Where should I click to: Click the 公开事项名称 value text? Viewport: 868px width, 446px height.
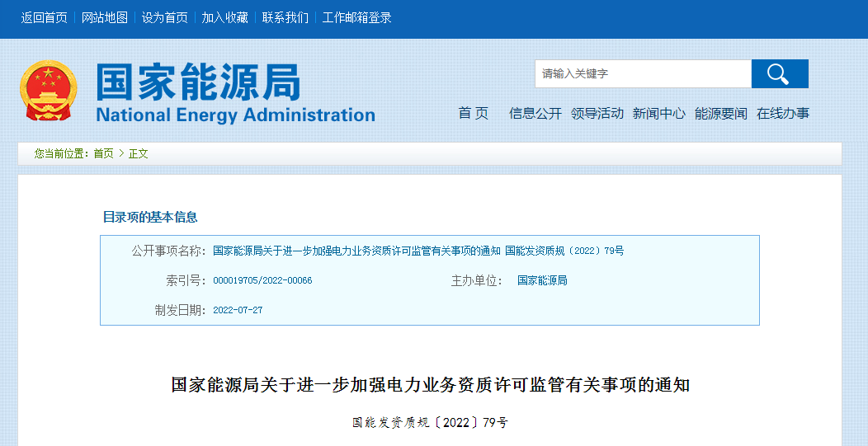(418, 251)
